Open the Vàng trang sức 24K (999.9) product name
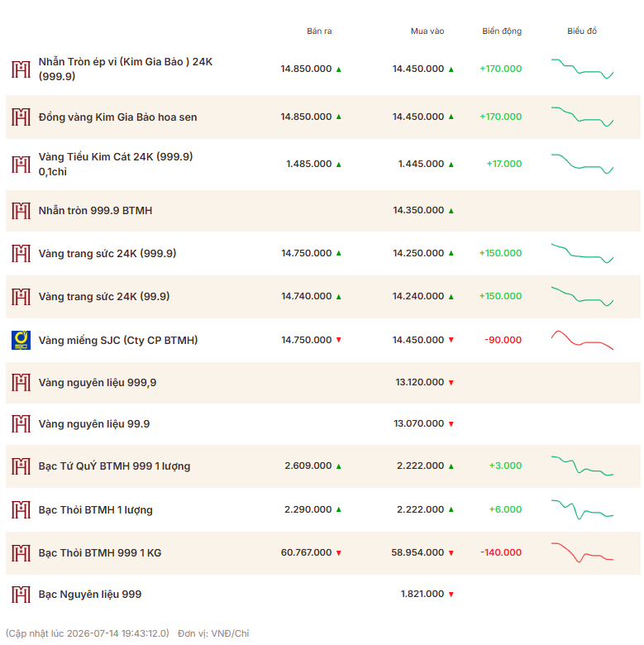The image size is (644, 645). click(x=107, y=253)
